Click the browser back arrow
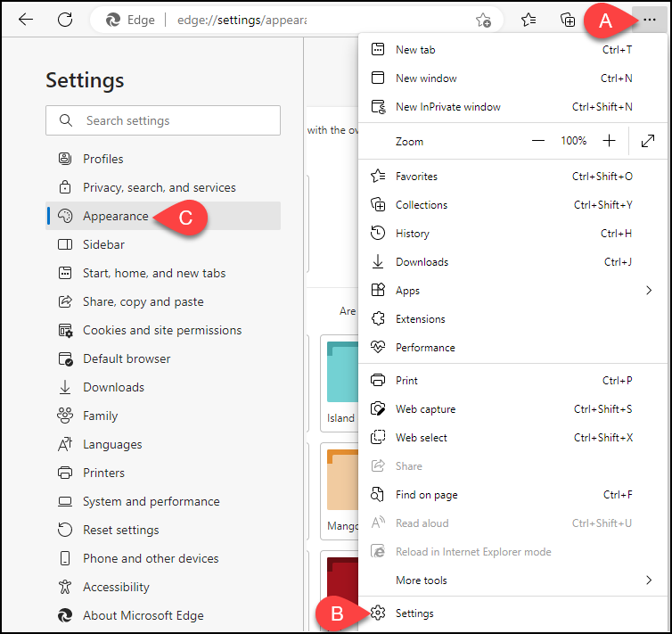 [26, 20]
